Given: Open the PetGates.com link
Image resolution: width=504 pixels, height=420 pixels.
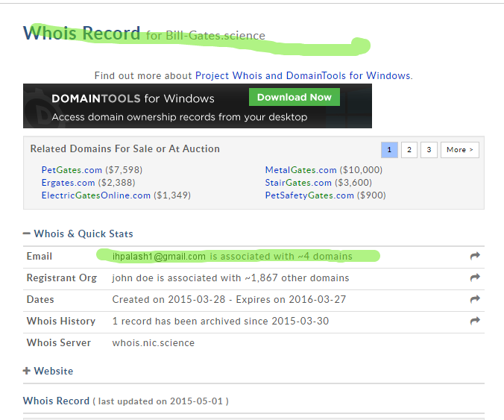Looking at the screenshot, I should point(72,170).
